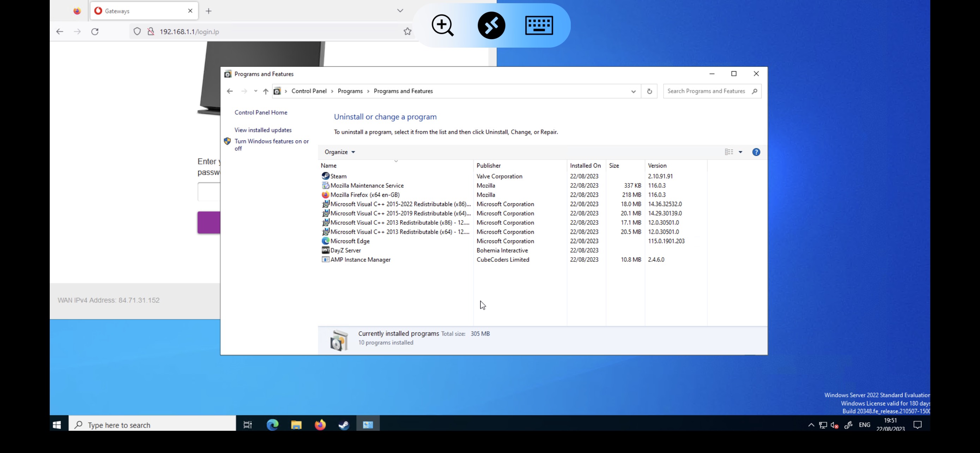Open the Firefox list all tabs chevron

[x=400, y=11]
